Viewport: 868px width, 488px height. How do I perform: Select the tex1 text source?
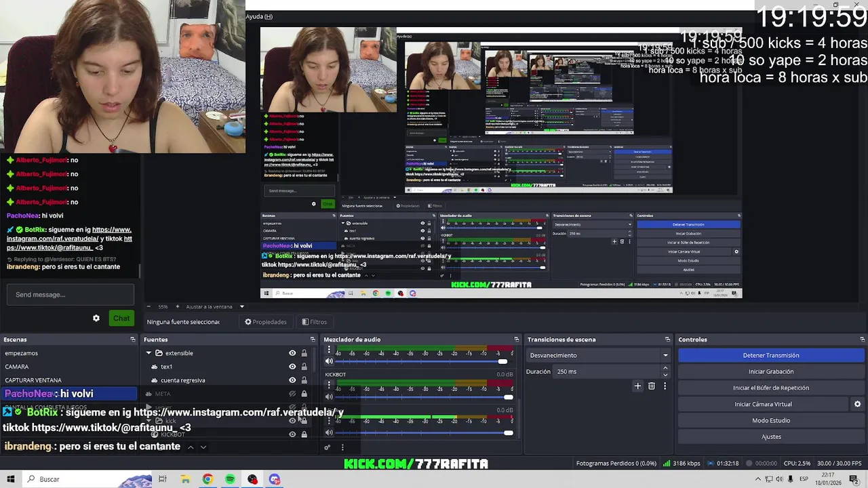(166, 367)
